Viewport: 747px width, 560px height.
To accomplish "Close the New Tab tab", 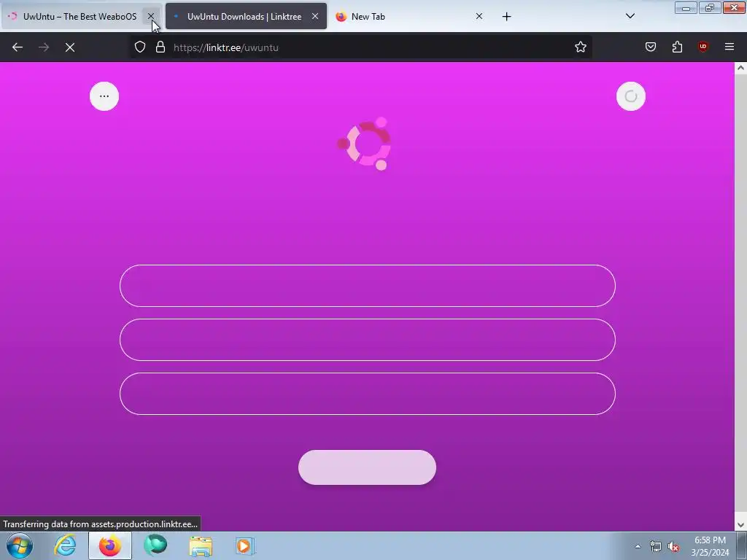I will [x=479, y=16].
